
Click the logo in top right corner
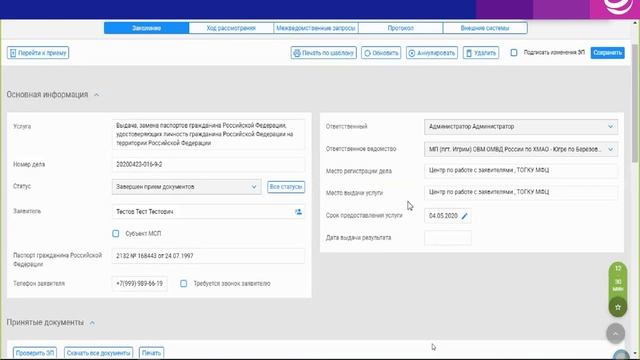coord(617,7)
